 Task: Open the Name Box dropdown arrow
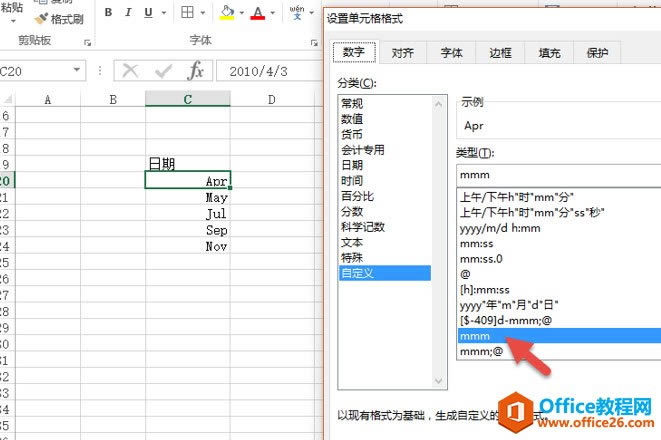coord(77,70)
